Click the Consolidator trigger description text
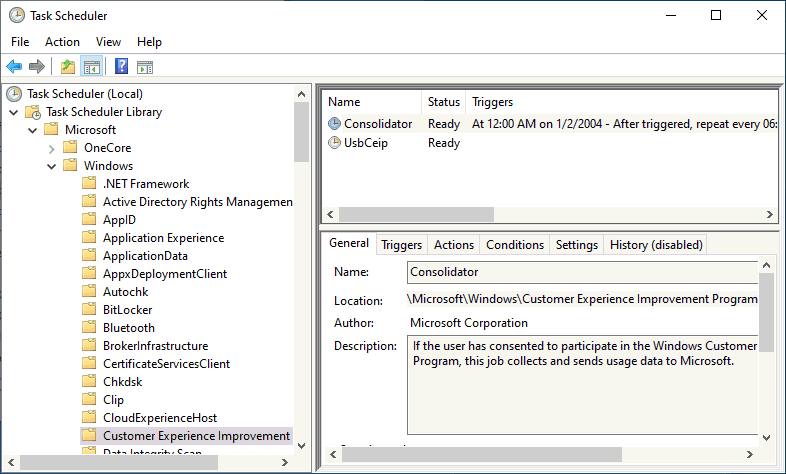The image size is (786, 474). pyautogui.click(x=624, y=124)
